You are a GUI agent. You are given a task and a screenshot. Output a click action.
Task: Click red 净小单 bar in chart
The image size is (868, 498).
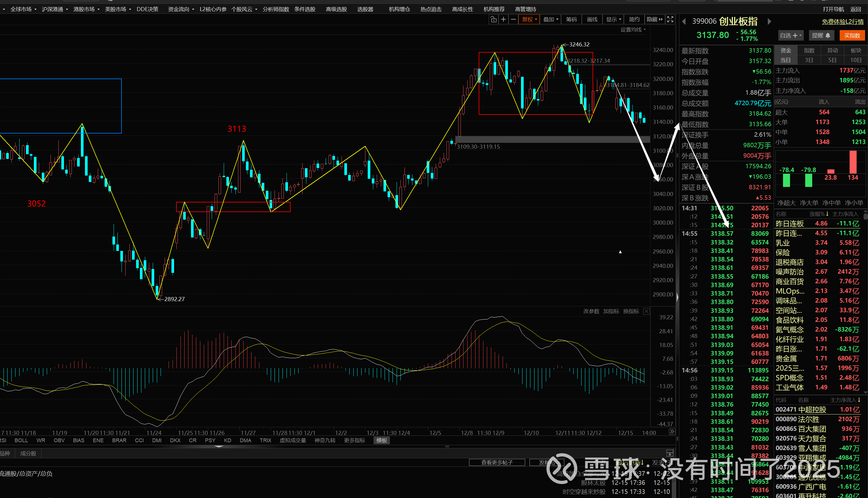coord(853,162)
